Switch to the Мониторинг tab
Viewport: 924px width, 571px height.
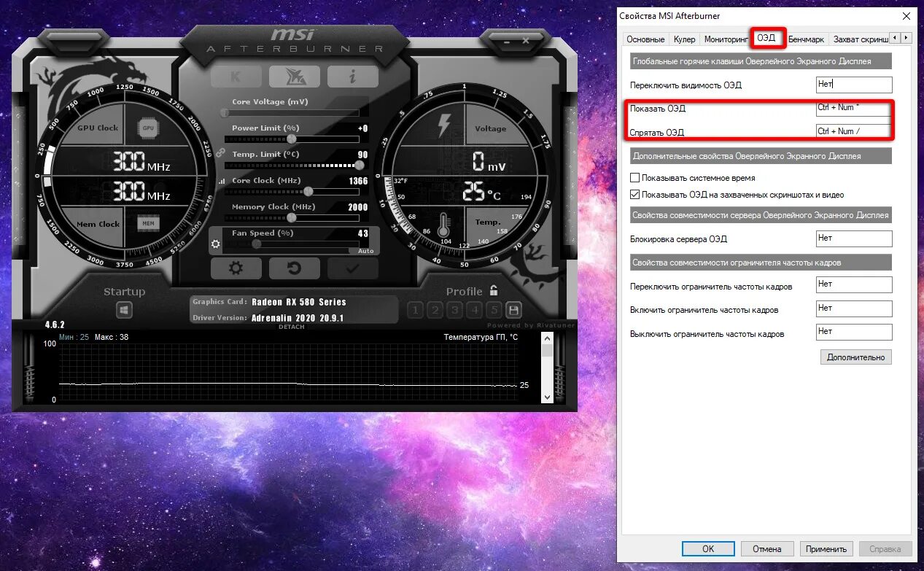click(x=726, y=39)
